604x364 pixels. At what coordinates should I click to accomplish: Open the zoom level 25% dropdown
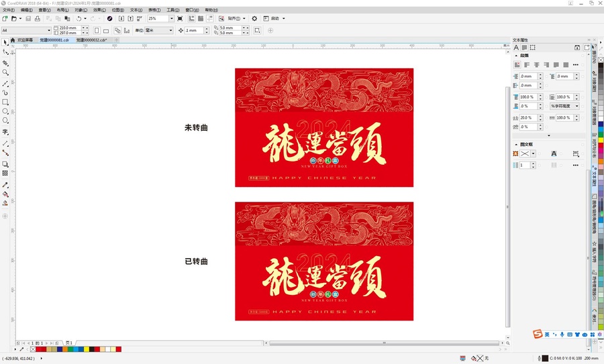tap(171, 19)
